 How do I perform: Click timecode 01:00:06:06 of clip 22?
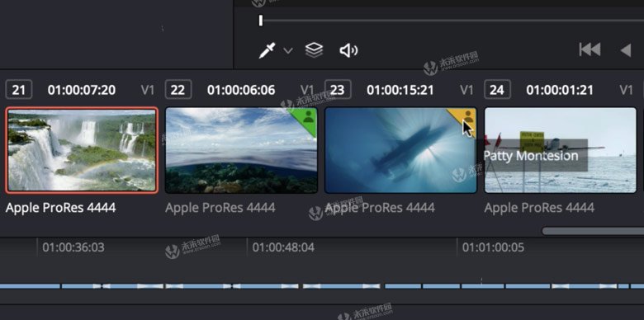pyautogui.click(x=241, y=90)
